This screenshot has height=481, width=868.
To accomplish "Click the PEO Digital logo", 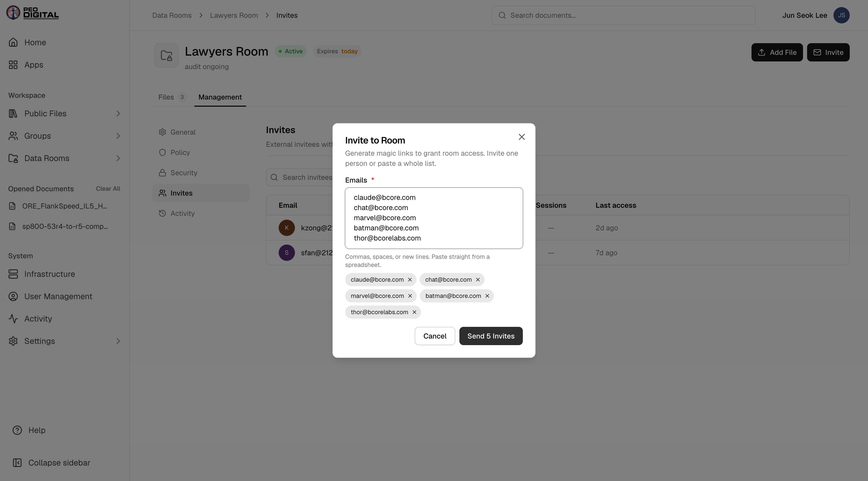I will pyautogui.click(x=32, y=13).
